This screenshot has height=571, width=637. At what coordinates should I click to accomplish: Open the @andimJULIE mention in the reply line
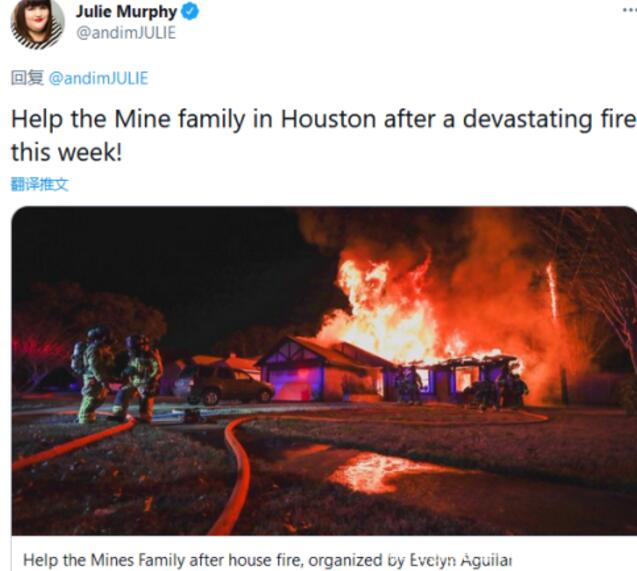click(98, 78)
